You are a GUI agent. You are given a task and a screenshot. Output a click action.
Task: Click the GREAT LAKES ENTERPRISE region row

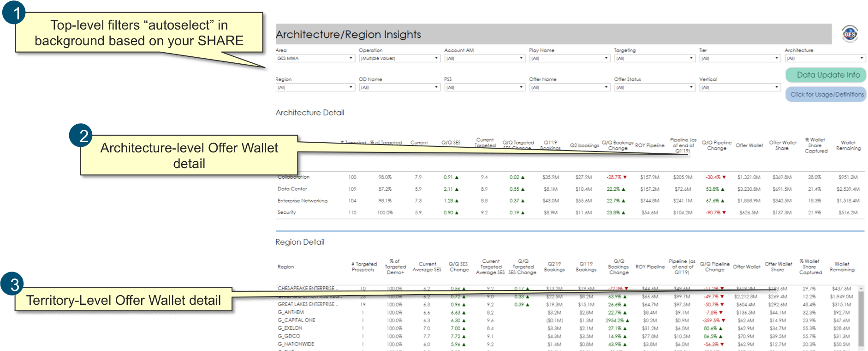click(x=308, y=304)
